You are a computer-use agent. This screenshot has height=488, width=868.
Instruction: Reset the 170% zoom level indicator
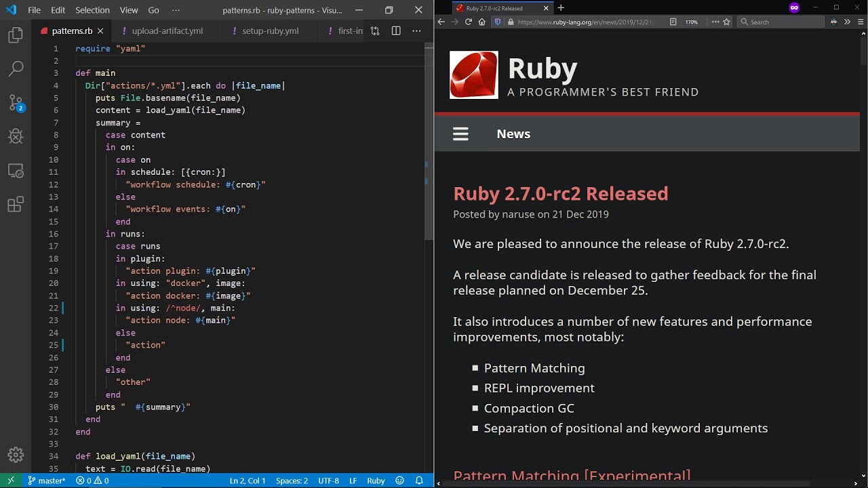[691, 22]
